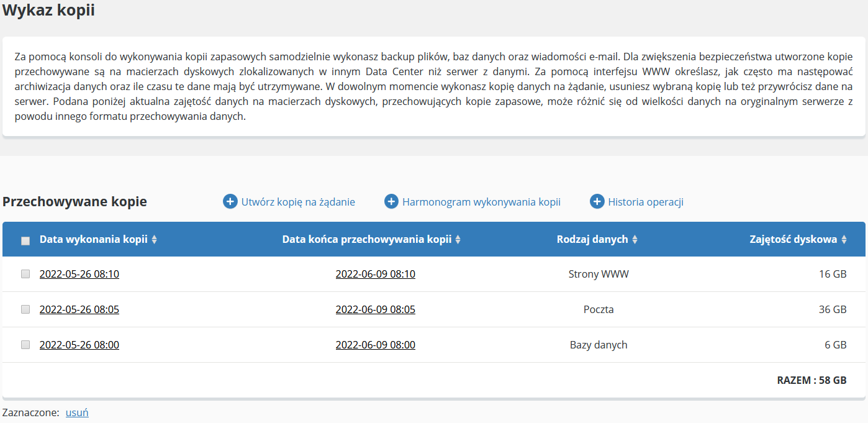Sort by Zajętość dyskowa arrows
Viewport: 868px width, 423px height.
844,240
